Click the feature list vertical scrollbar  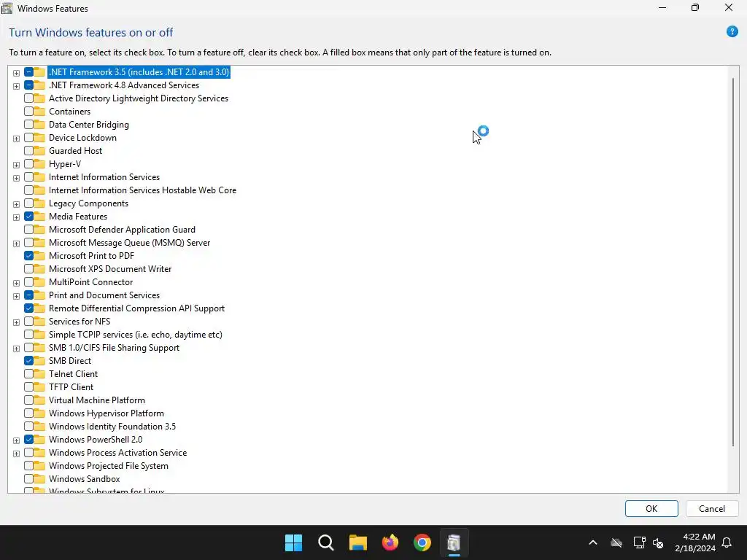tap(732, 262)
